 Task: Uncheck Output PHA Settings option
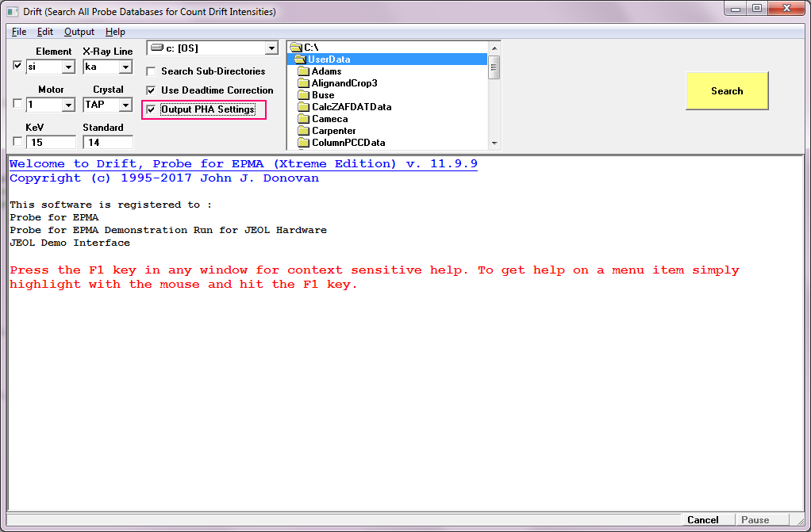click(151, 109)
